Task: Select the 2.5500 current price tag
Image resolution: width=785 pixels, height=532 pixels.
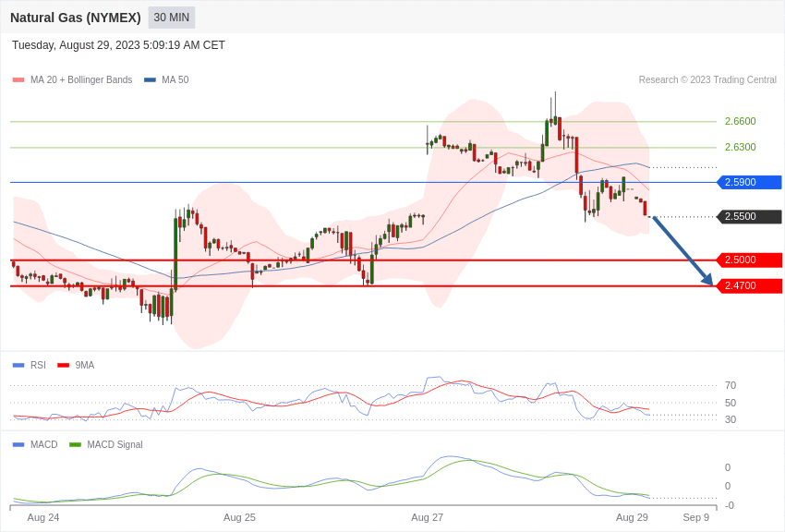Action: click(x=750, y=217)
